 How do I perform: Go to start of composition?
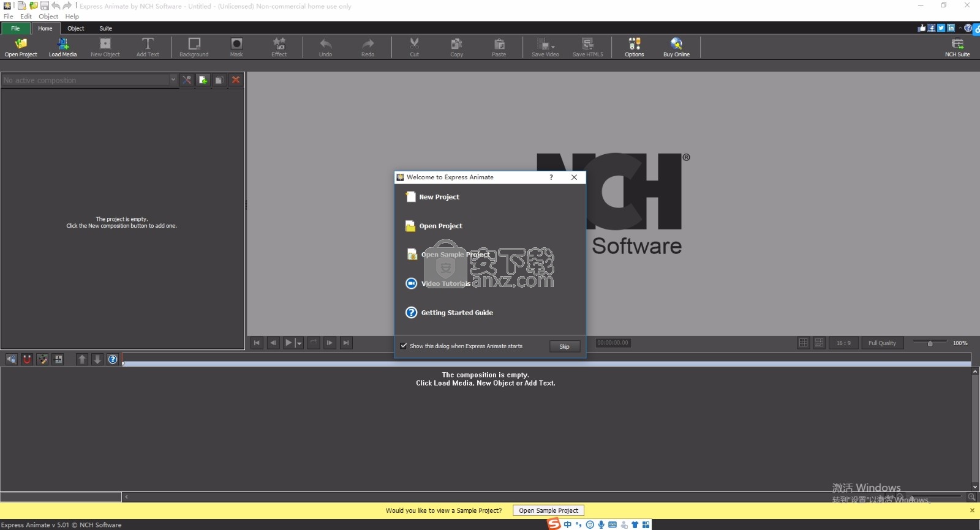pyautogui.click(x=257, y=343)
